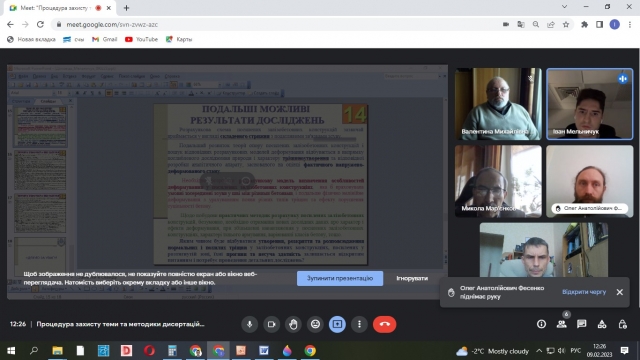Open Calculator from taskbar
Viewport: 640px width, 360px height.
[x=172, y=351]
